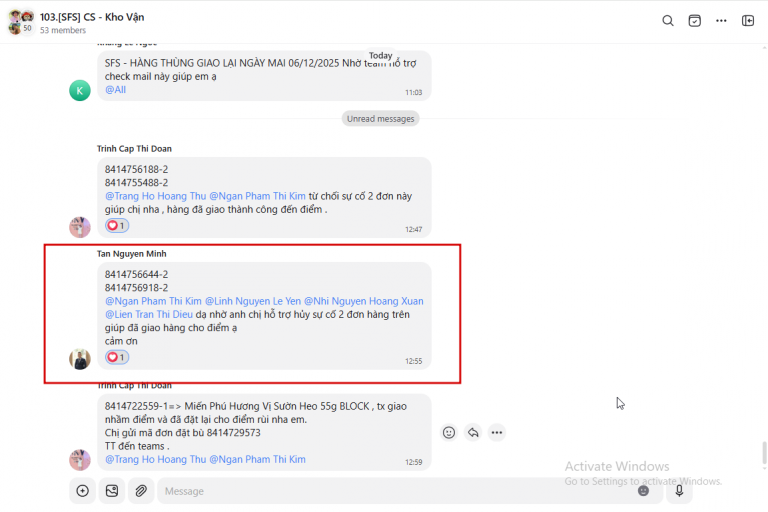The image size is (768, 512).
Task: Click order number 8414755488-2
Action: pyautogui.click(x=136, y=183)
